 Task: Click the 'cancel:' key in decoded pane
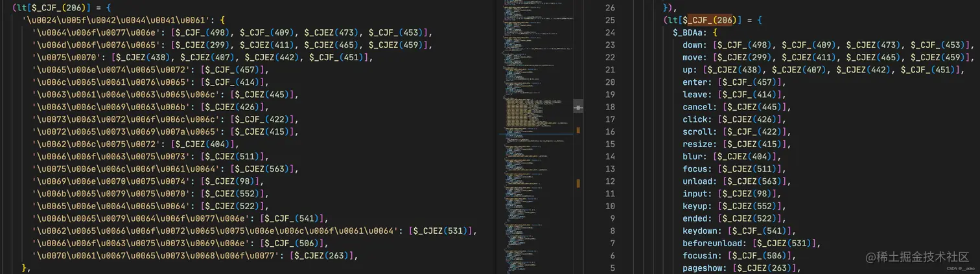point(700,107)
